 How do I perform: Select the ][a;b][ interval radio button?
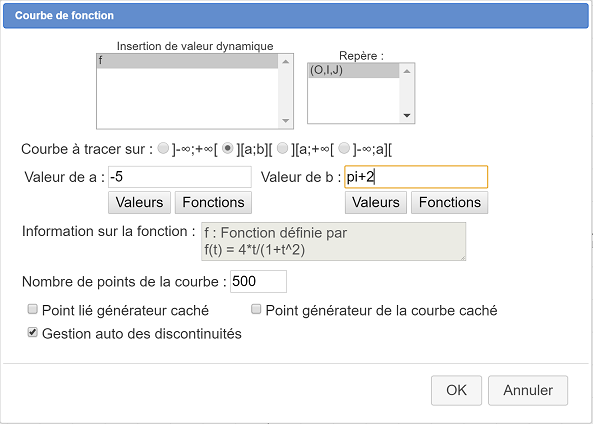tap(227, 148)
